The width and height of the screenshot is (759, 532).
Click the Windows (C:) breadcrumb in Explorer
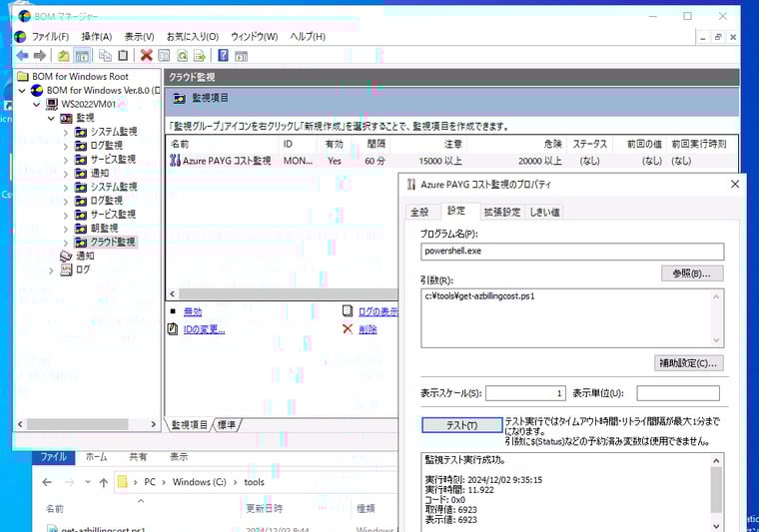pos(199,482)
